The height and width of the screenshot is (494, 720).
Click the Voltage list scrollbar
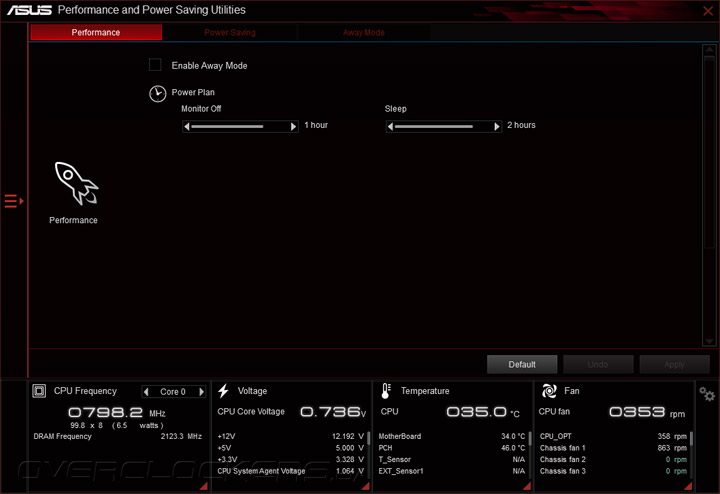[x=368, y=438]
